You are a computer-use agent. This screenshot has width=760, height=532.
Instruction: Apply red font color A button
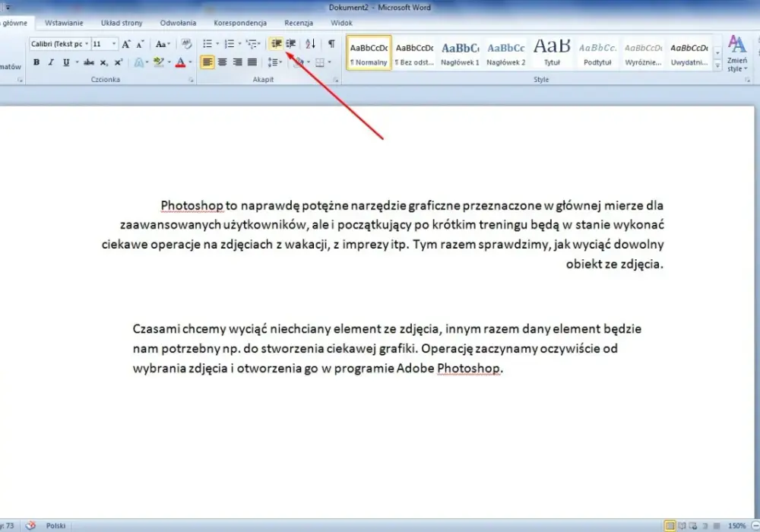pyautogui.click(x=180, y=62)
